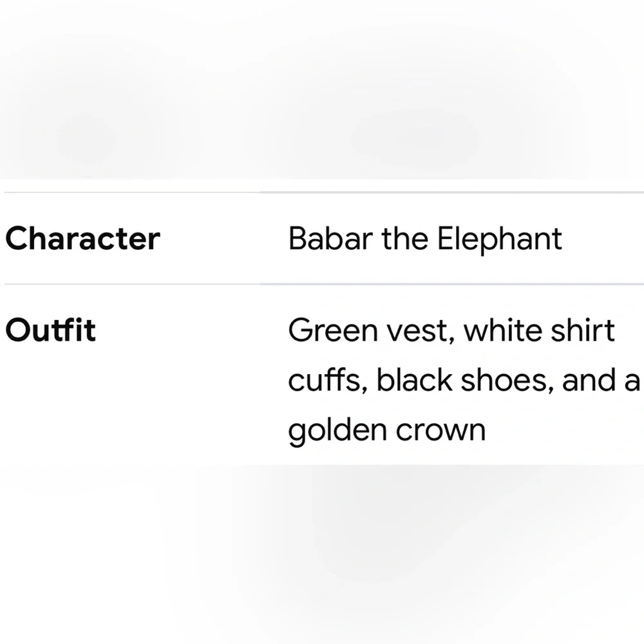Click the word "Babar" in the Character row

pos(330,238)
